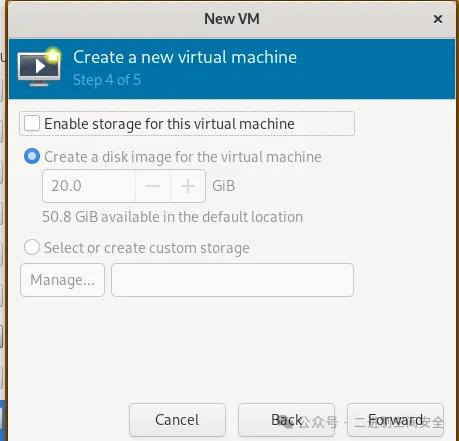Close the New VM dialog

tap(438, 19)
